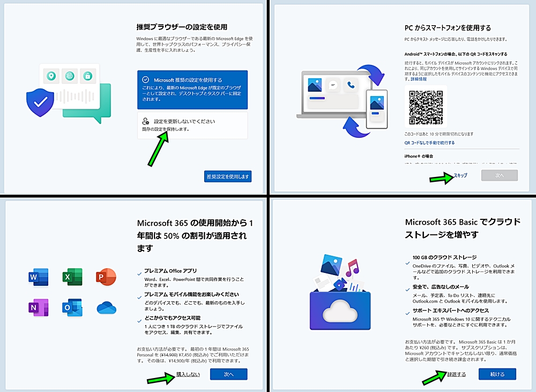
Task: Click the 辞退する link
Action: click(456, 374)
